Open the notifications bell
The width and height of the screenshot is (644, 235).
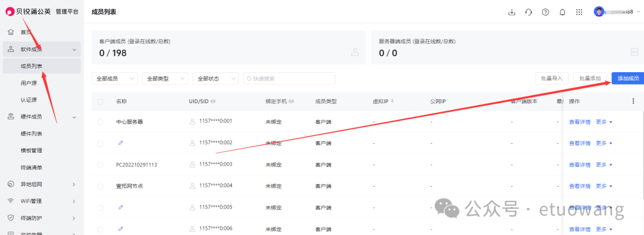[562, 12]
